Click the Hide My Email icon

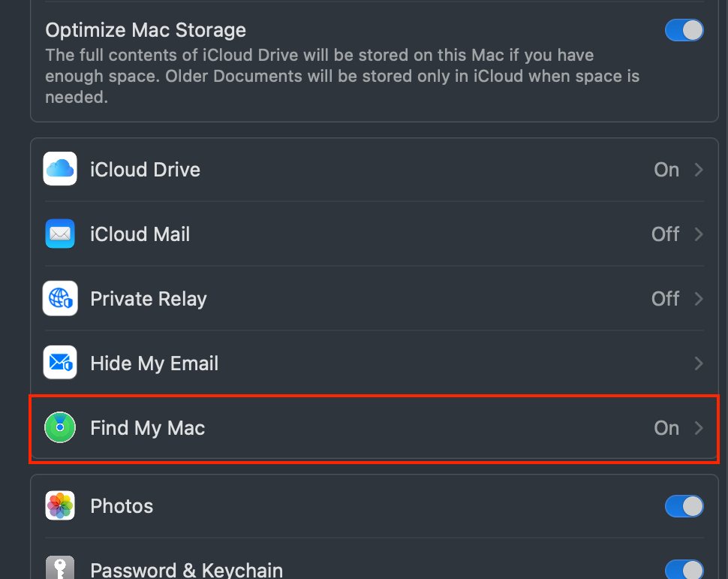coord(59,363)
